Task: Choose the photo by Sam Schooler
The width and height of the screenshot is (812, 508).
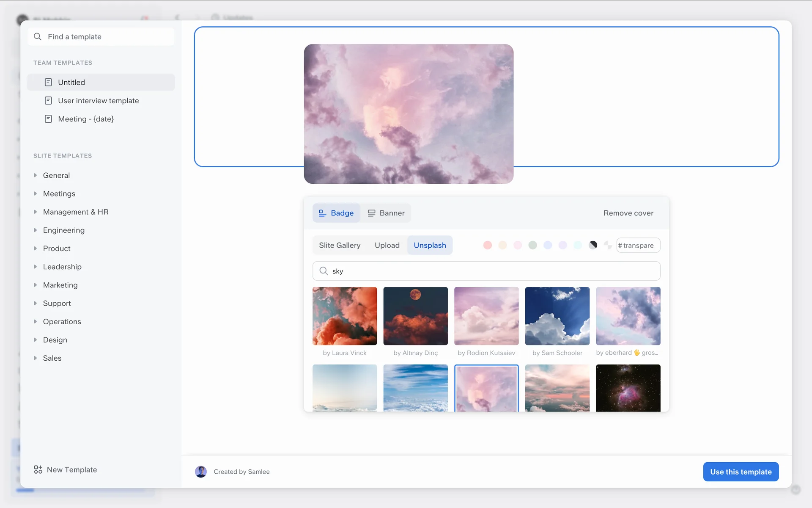Action: pyautogui.click(x=557, y=316)
